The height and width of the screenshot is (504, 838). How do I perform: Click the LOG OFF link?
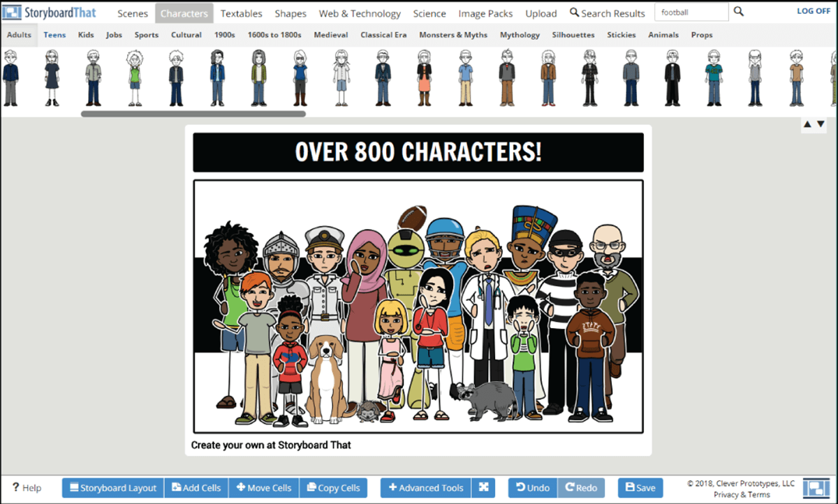[814, 11]
